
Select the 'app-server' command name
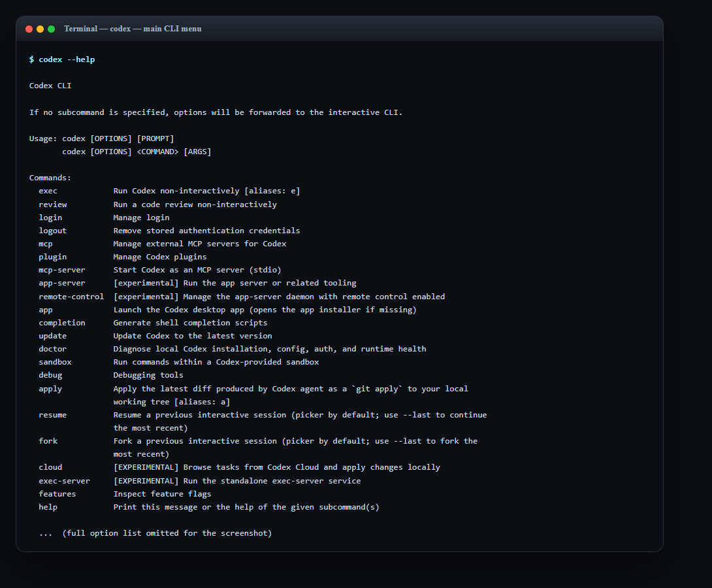pos(62,283)
